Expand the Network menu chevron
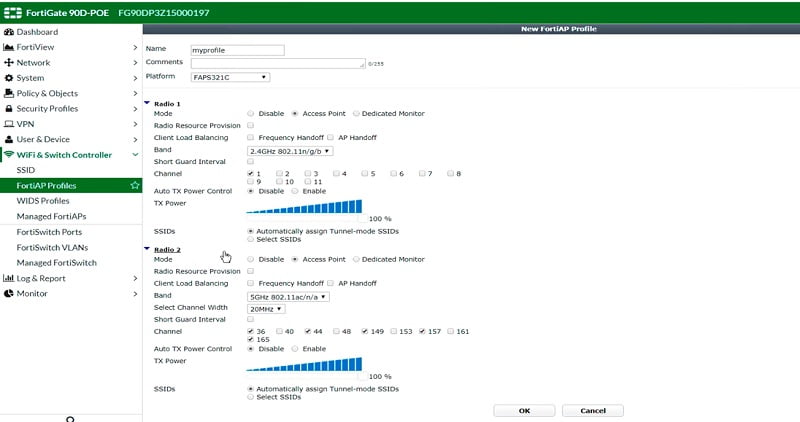 coord(135,63)
